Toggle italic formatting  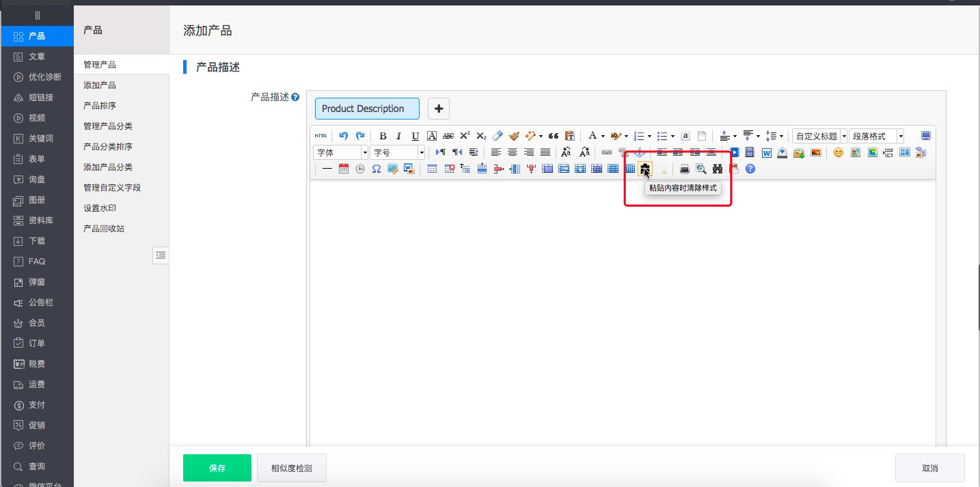tap(399, 136)
